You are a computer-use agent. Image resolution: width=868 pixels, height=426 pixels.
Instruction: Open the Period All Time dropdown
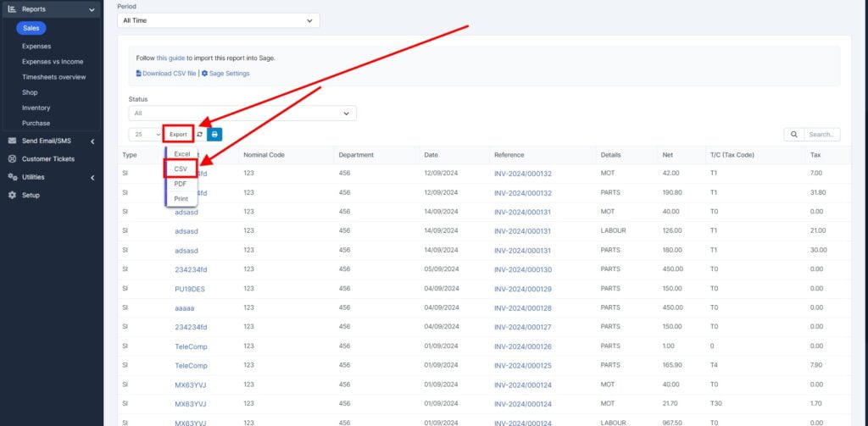click(x=219, y=20)
